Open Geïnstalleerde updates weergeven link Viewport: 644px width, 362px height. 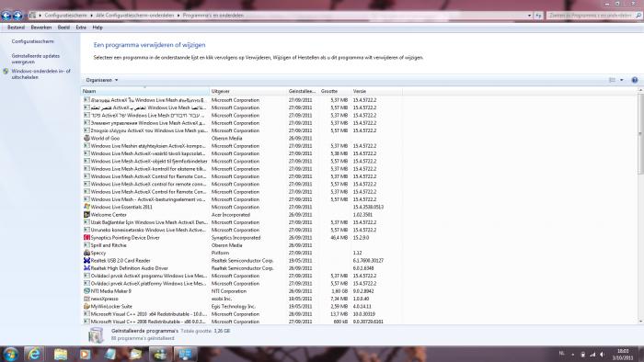(x=36, y=59)
